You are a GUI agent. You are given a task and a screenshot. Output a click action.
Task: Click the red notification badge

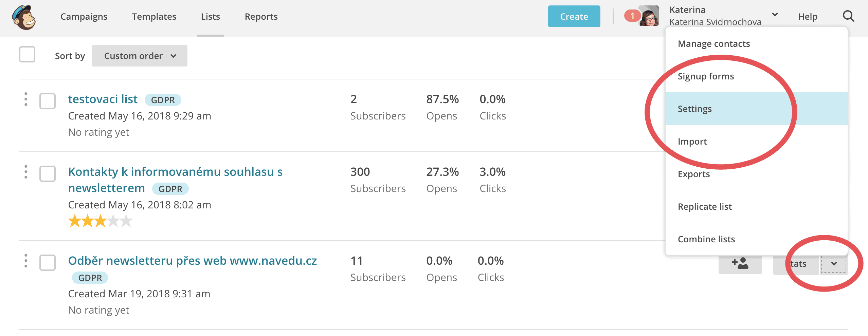[x=632, y=16]
